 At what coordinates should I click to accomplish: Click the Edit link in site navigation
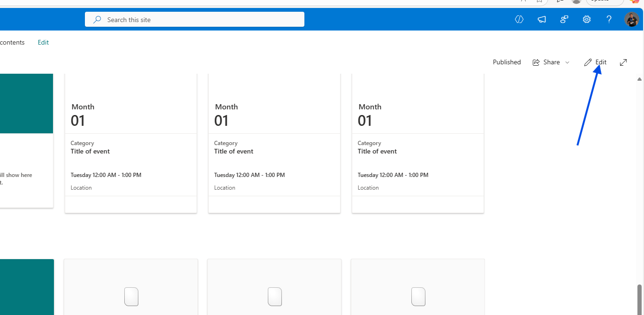43,42
